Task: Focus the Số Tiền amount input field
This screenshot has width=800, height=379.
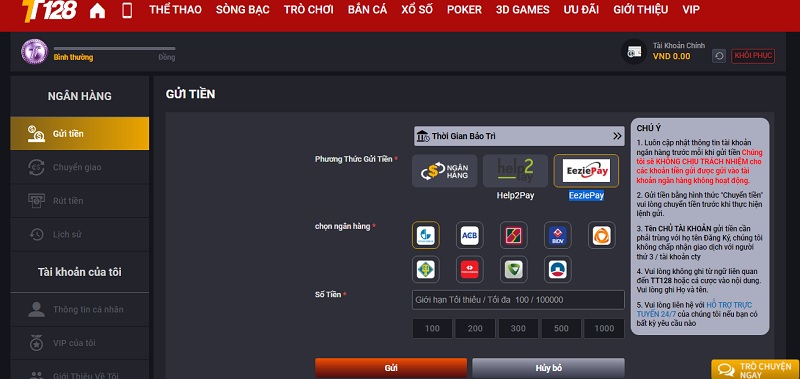Action: [518, 300]
